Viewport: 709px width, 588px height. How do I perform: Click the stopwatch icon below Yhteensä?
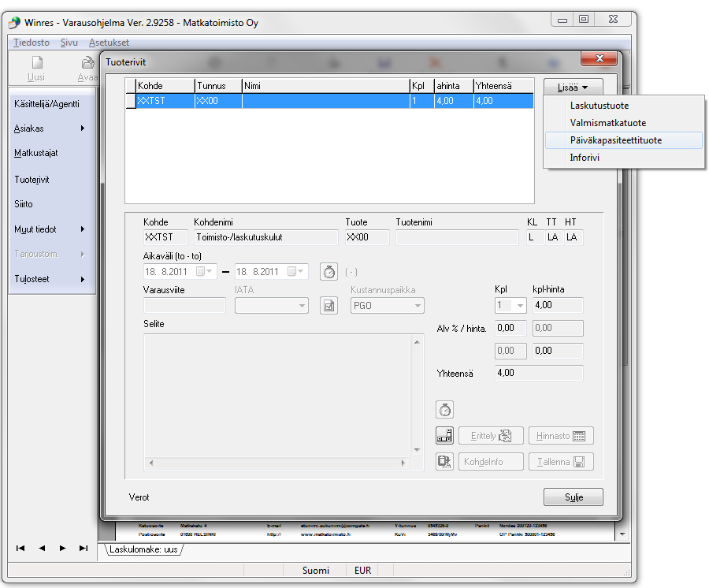tap(444, 410)
